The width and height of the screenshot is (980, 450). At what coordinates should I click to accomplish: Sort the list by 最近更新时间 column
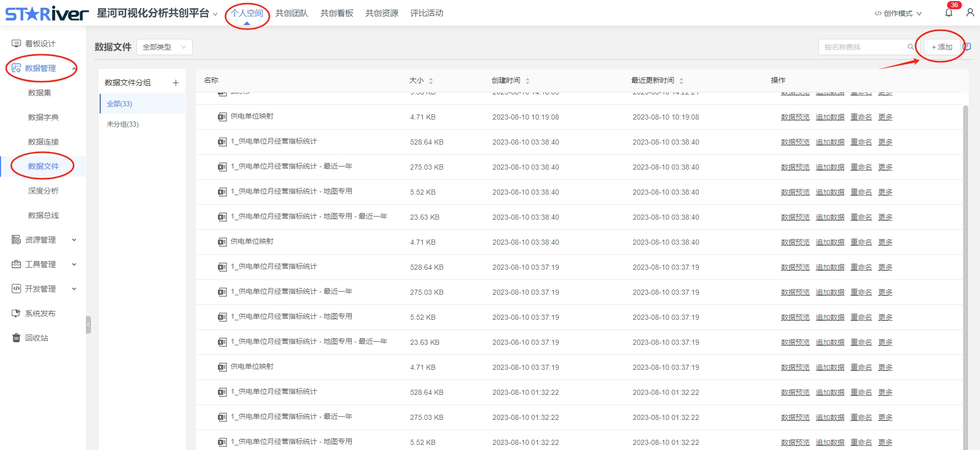(x=681, y=81)
